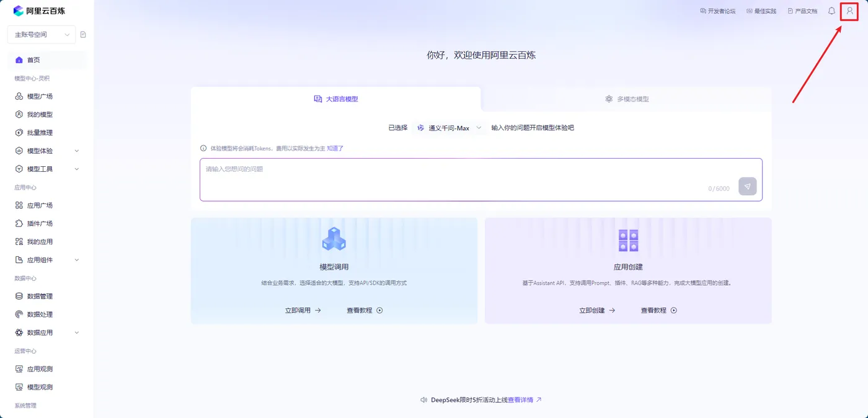
Task: Click 查看教程 in the 应用创建 card
Action: click(x=659, y=310)
